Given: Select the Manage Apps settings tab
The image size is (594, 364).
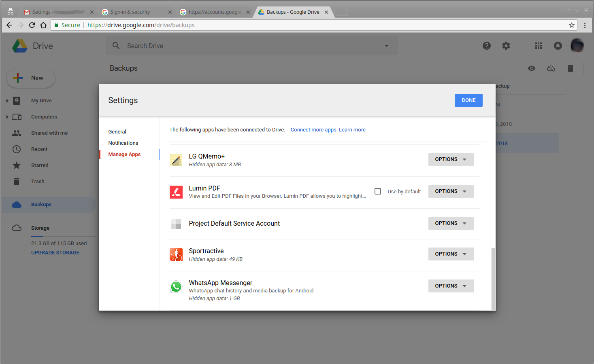Looking at the screenshot, I should coord(129,154).
